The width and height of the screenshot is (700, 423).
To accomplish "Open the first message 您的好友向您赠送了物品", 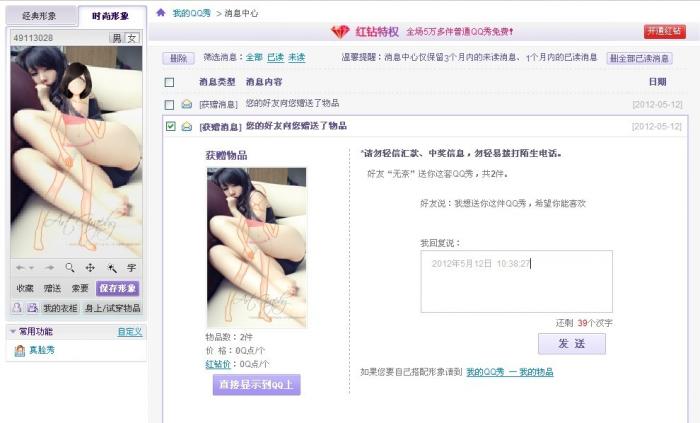I will point(292,103).
